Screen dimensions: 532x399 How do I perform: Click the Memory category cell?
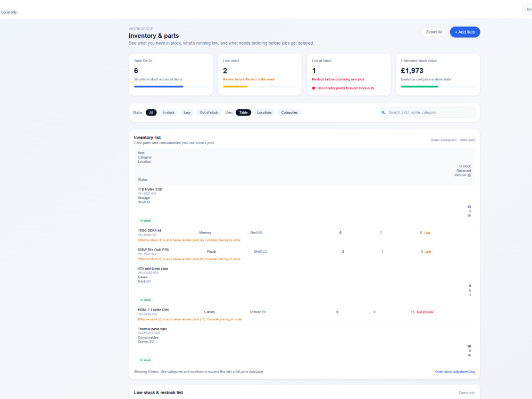[205, 233]
